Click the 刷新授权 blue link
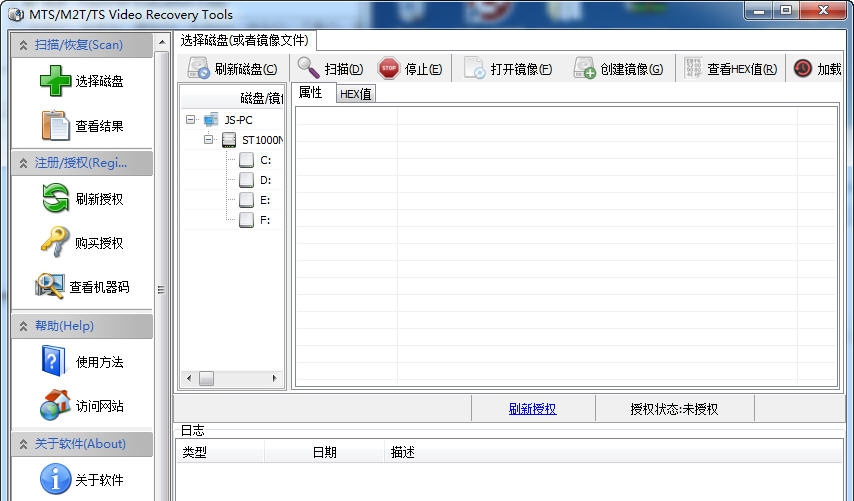 [532, 409]
